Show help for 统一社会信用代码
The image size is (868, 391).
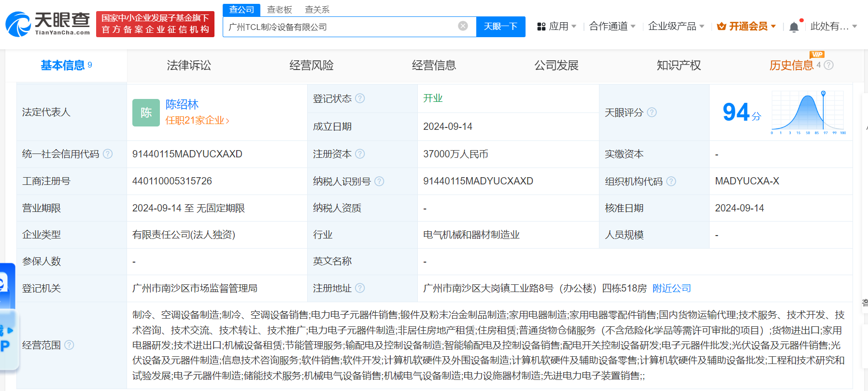tap(108, 154)
